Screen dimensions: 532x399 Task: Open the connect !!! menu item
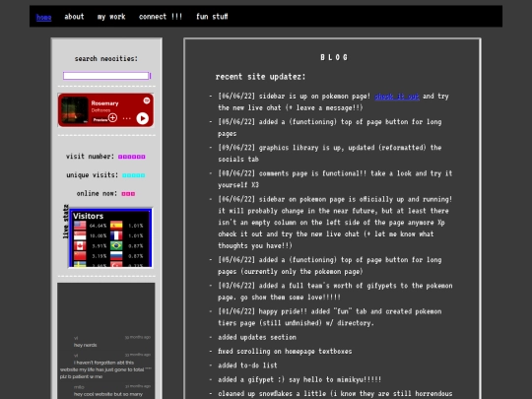coord(161,17)
